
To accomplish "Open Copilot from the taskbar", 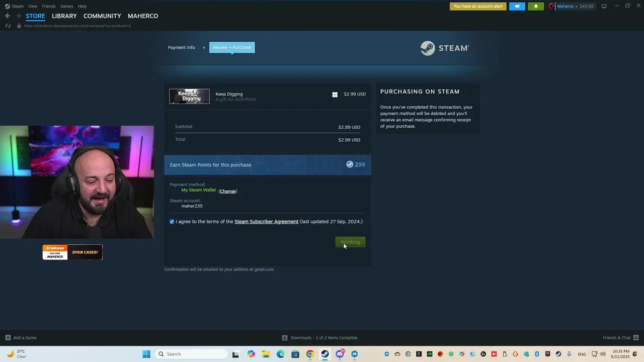I will coord(251,354).
